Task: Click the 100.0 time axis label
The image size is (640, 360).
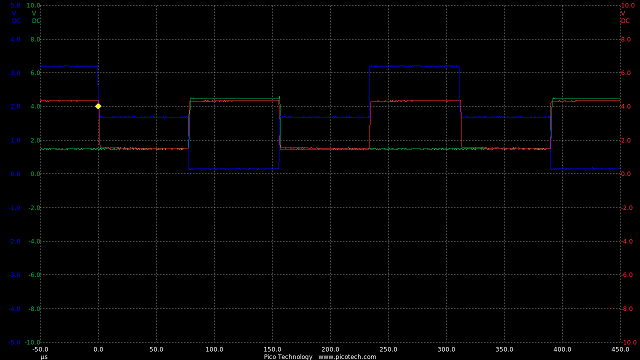Action: [x=214, y=350]
